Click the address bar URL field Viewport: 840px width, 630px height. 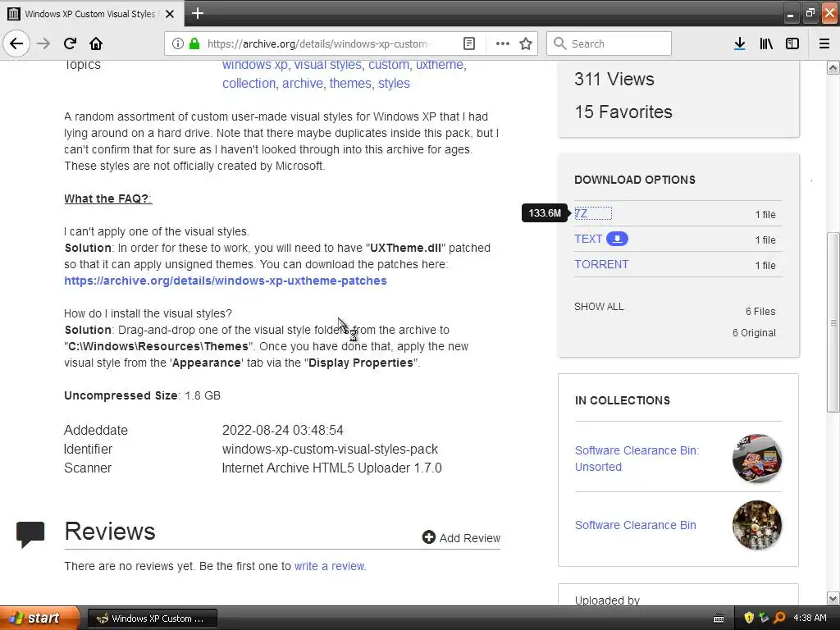click(x=316, y=43)
